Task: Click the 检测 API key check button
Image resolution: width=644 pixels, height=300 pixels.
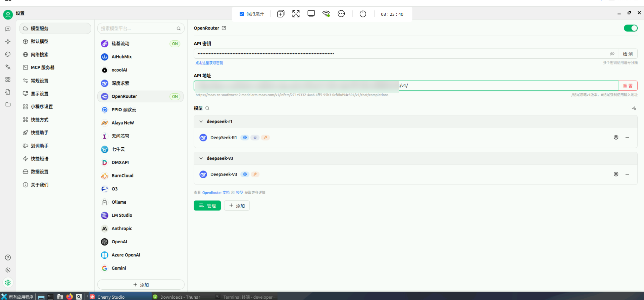Action: pos(628,54)
